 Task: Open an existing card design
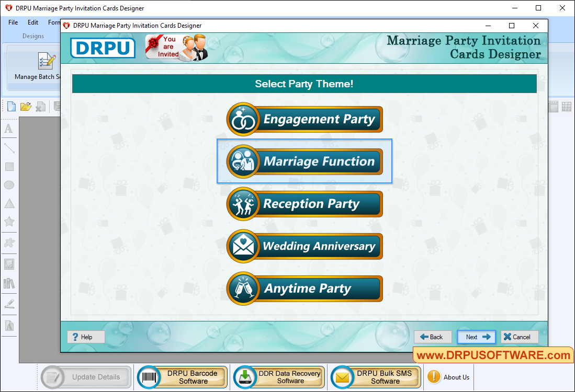[x=26, y=106]
